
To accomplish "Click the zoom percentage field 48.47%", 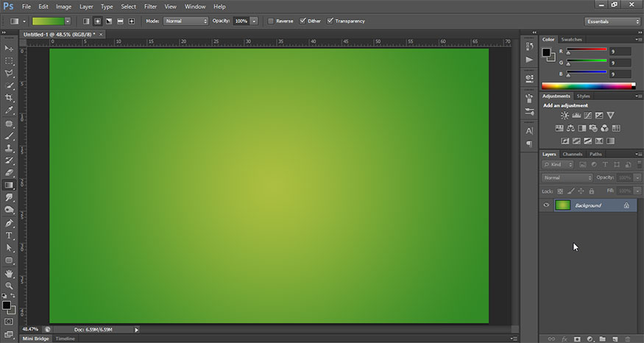I will point(30,330).
